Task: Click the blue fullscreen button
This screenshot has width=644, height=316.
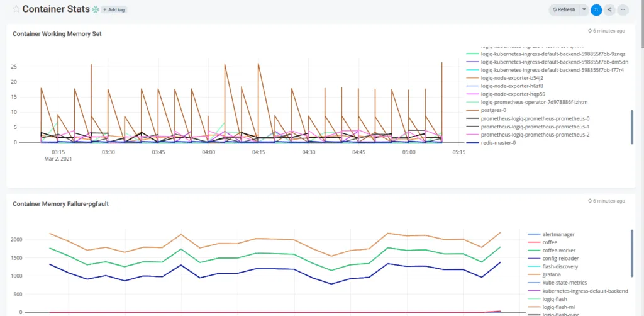Action: point(596,9)
